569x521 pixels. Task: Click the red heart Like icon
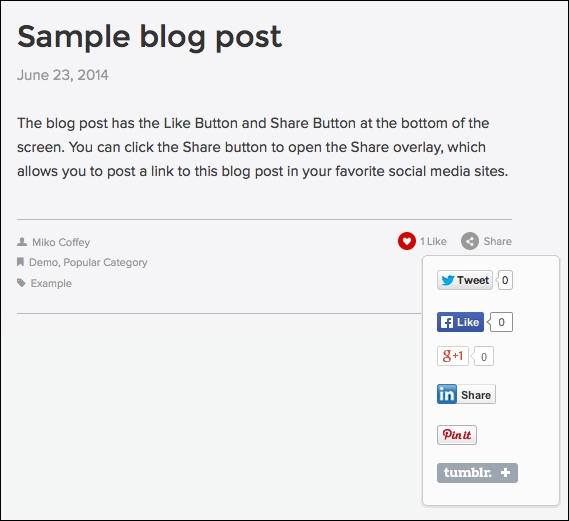click(406, 241)
